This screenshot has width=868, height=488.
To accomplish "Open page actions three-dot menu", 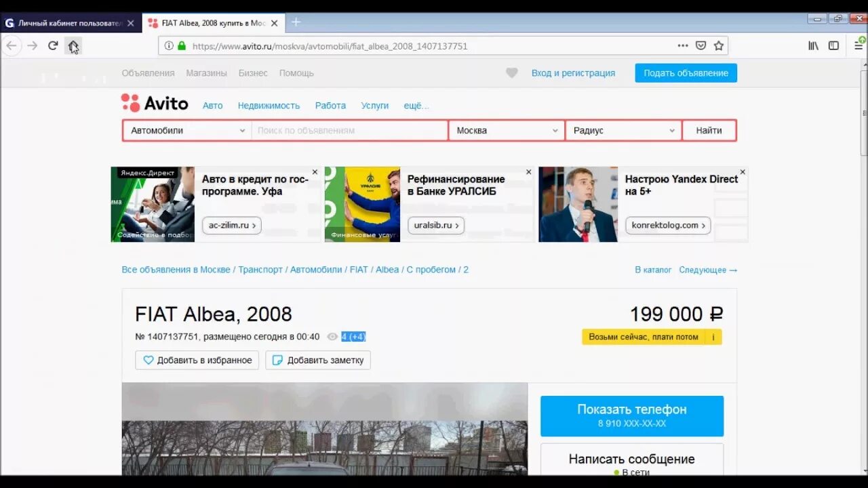I will (683, 46).
